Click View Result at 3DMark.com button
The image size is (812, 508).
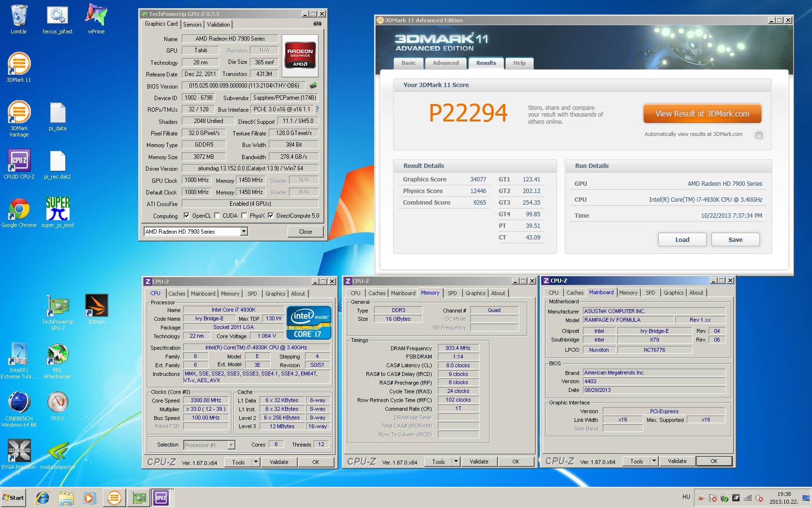tap(702, 114)
